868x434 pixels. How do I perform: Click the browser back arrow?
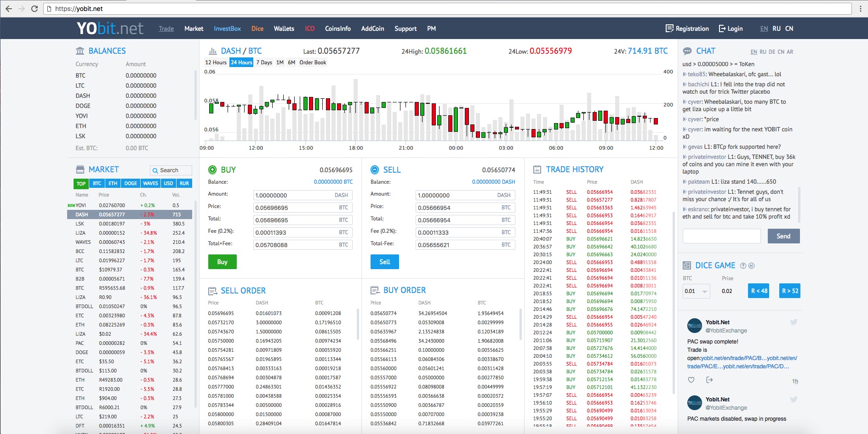9,9
